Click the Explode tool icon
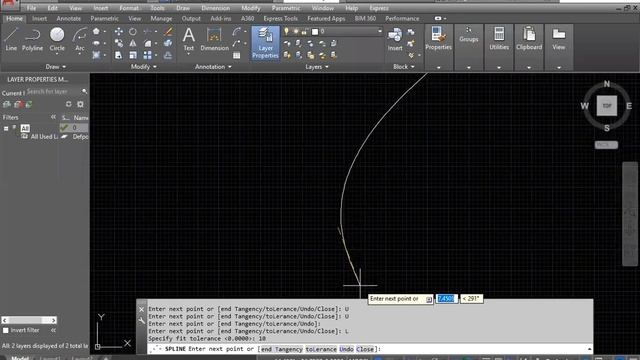 tap(168, 43)
